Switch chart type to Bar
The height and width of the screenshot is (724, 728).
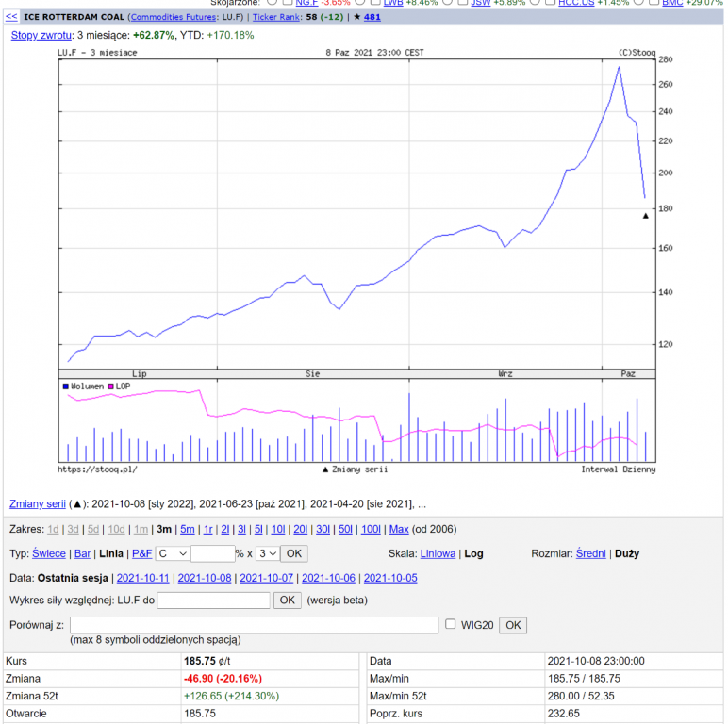pos(82,553)
